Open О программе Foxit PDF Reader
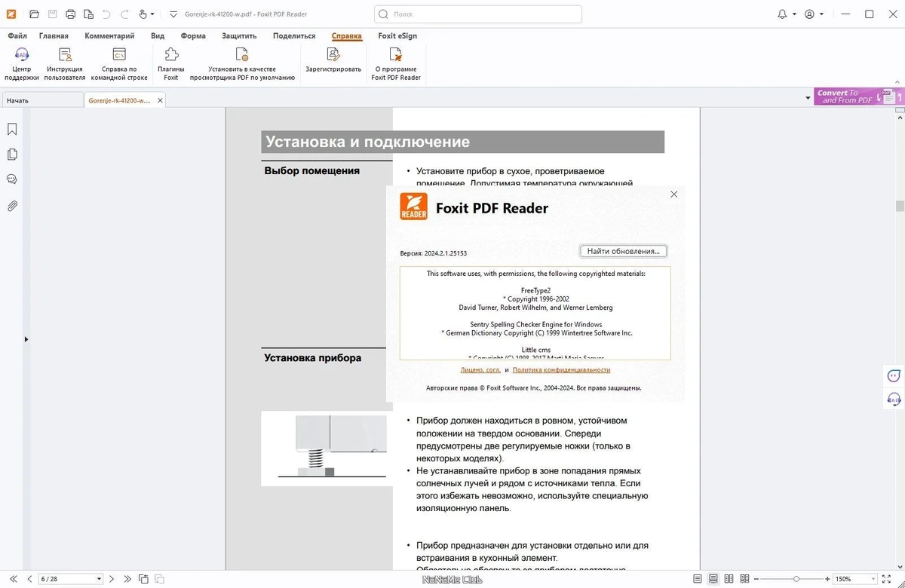 pyautogui.click(x=396, y=64)
